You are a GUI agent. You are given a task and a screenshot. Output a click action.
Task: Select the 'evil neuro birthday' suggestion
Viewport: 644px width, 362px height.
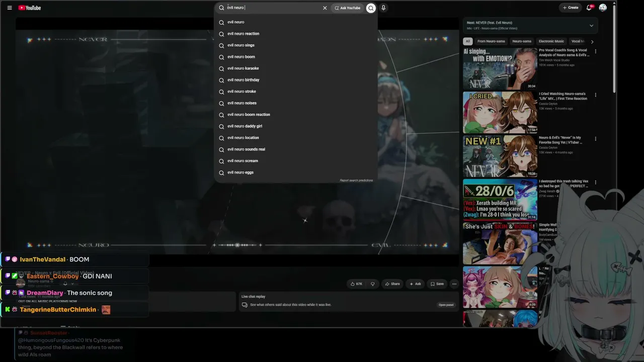click(296, 80)
